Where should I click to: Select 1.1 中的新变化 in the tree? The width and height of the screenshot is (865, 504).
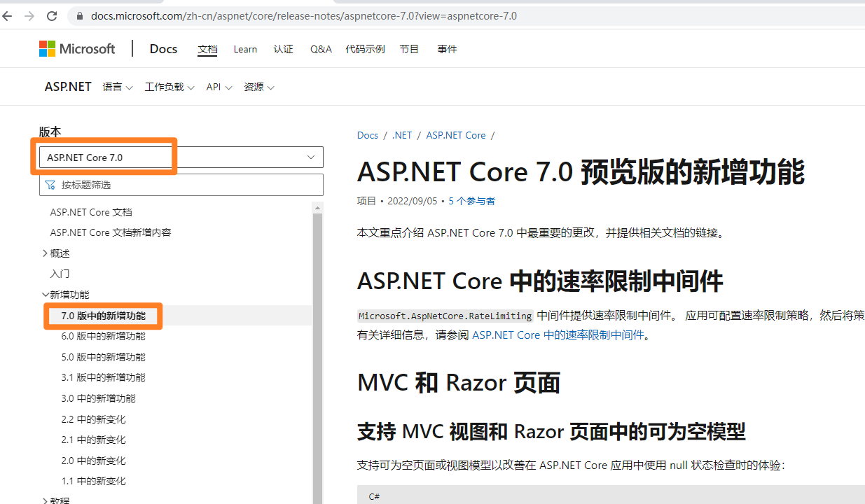[x=94, y=481]
